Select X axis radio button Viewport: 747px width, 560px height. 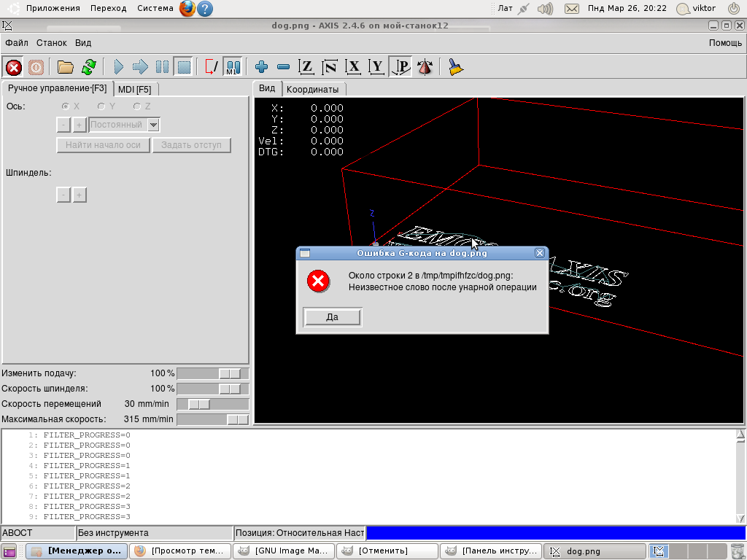pyautogui.click(x=65, y=106)
